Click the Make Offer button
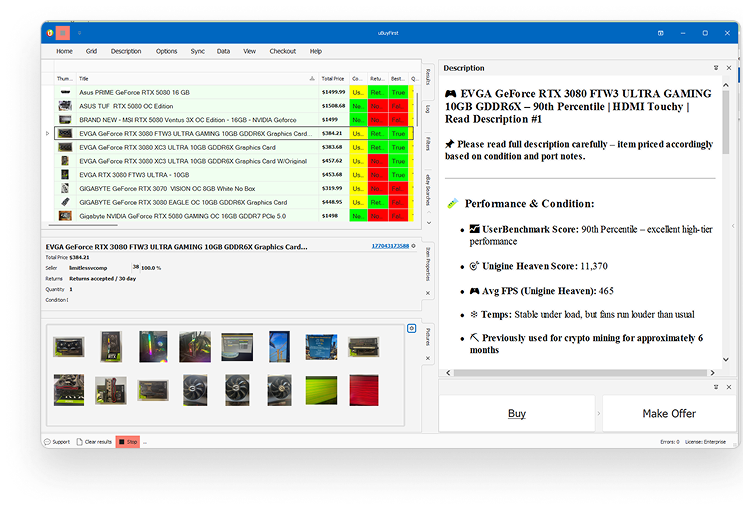This screenshot has height=509, width=743. (x=669, y=414)
